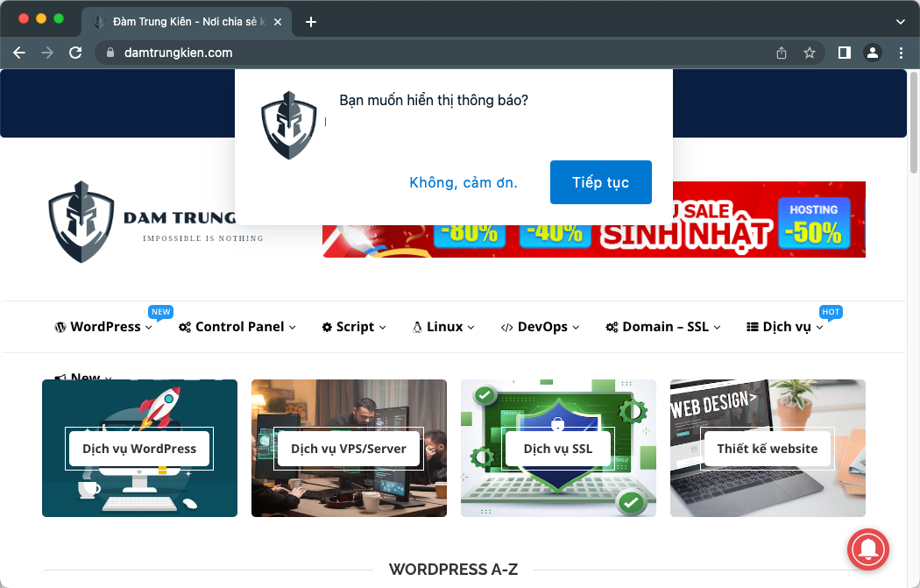Open the Linux menu
The width and height of the screenshot is (920, 588).
(x=443, y=327)
